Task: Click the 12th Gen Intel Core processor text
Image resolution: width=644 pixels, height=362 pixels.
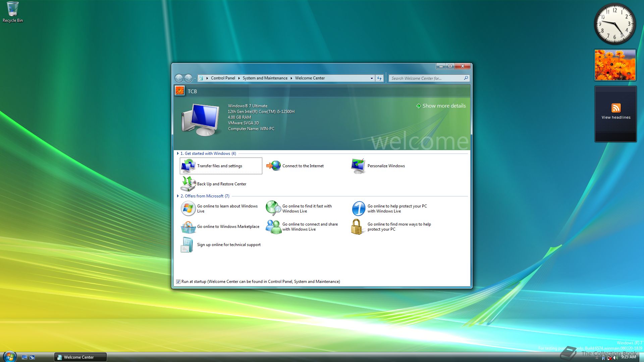Action: pos(261,112)
